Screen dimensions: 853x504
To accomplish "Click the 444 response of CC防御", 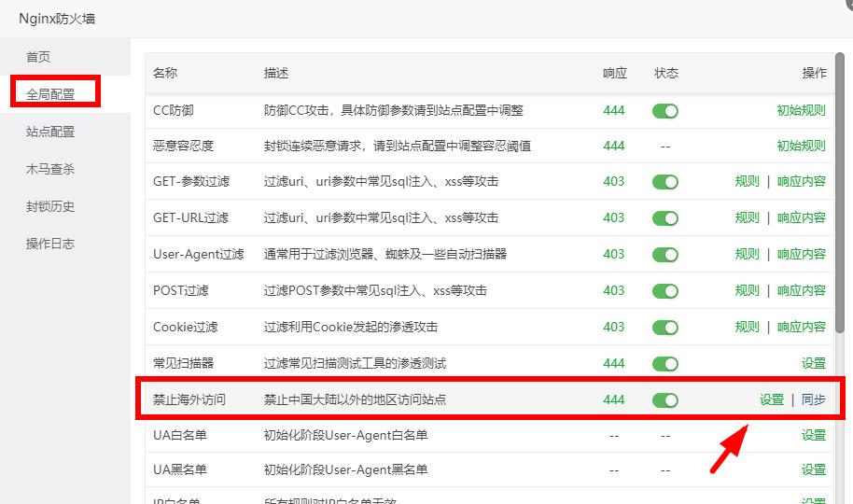I will pyautogui.click(x=614, y=110).
